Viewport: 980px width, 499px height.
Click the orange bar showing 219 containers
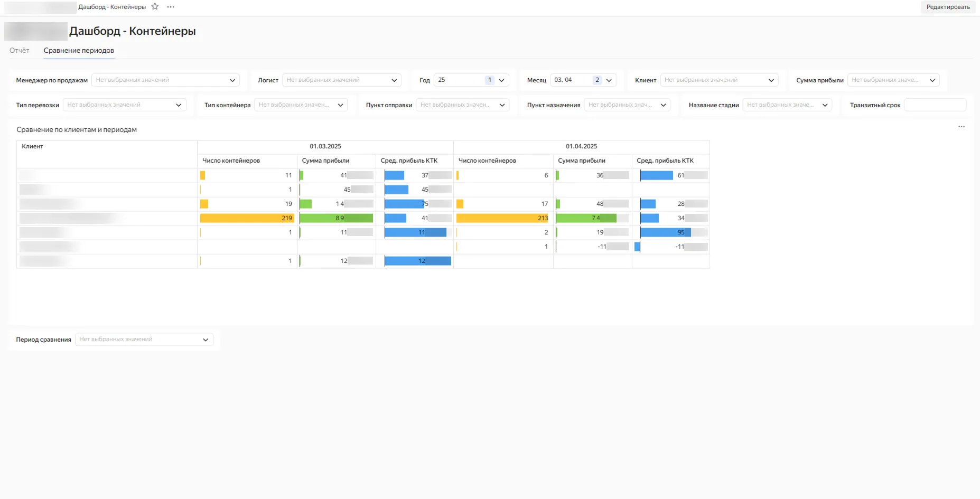coord(246,218)
